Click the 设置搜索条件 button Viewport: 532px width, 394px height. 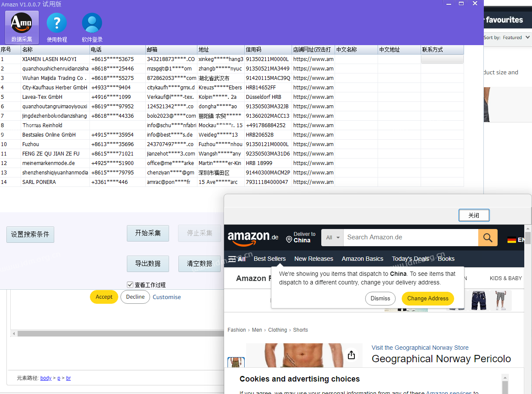30,234
